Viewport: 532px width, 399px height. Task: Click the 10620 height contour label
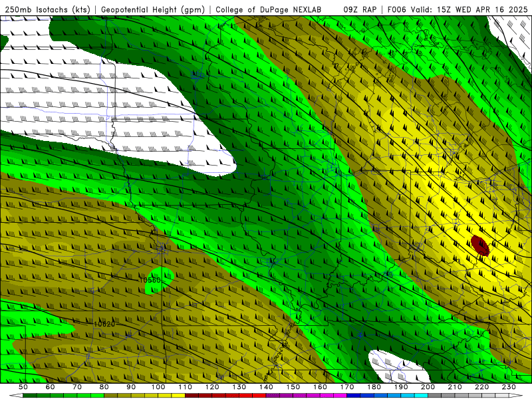pyautogui.click(x=104, y=324)
